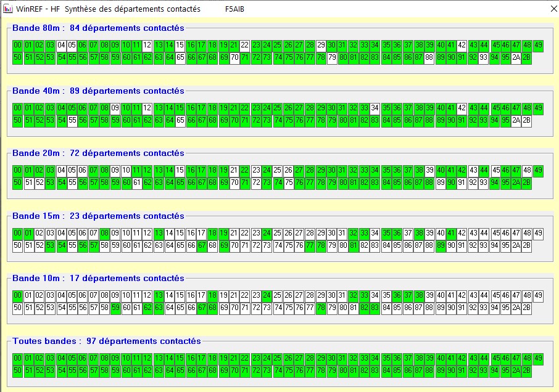
Task: Select department 49 in Bande 20m
Action: coord(538,170)
